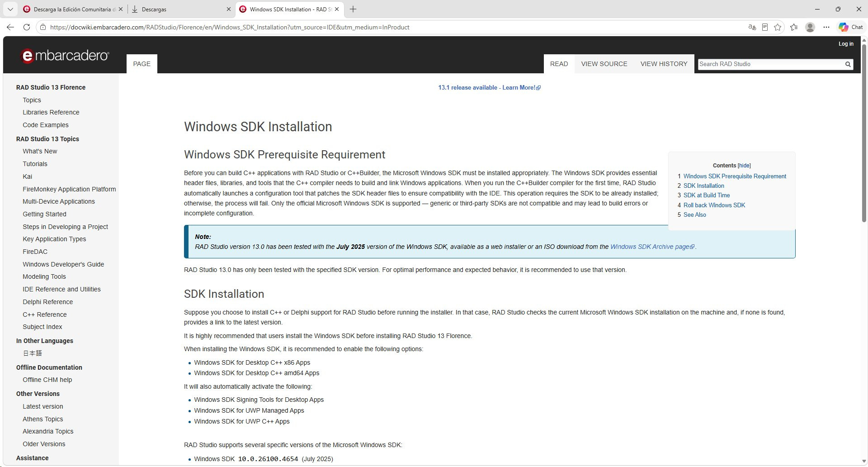Screen dimensions: 868x467
Task: Open the reader view icon
Action: (765, 27)
